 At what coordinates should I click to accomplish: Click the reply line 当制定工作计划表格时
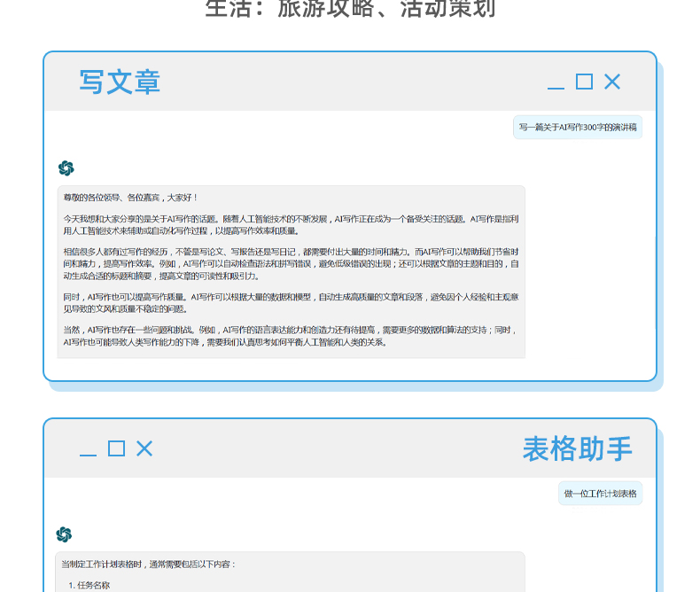(x=149, y=564)
